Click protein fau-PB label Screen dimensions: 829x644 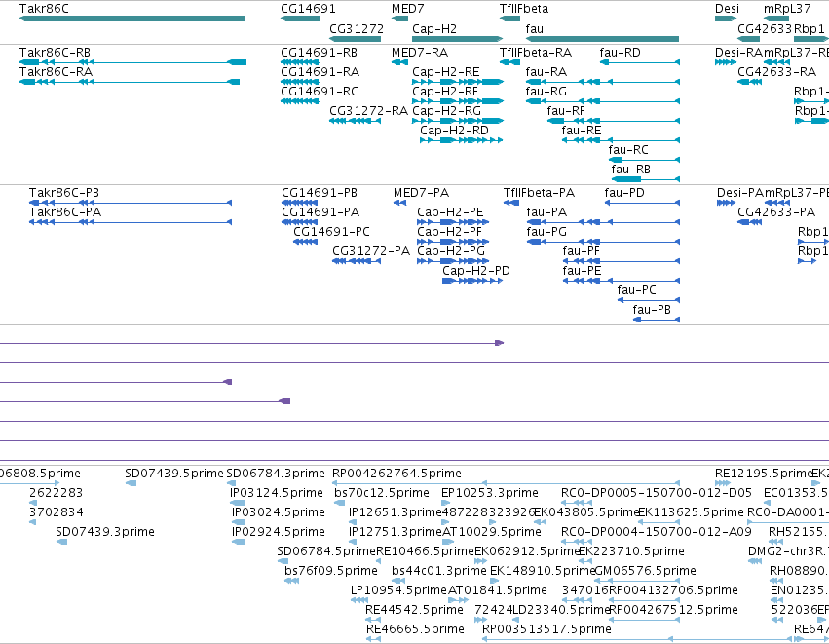click(652, 310)
